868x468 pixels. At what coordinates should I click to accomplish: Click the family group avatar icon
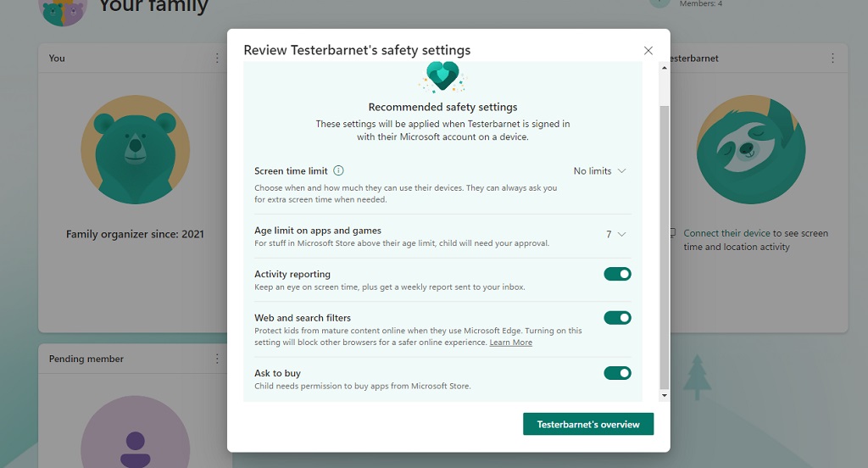coord(64,12)
